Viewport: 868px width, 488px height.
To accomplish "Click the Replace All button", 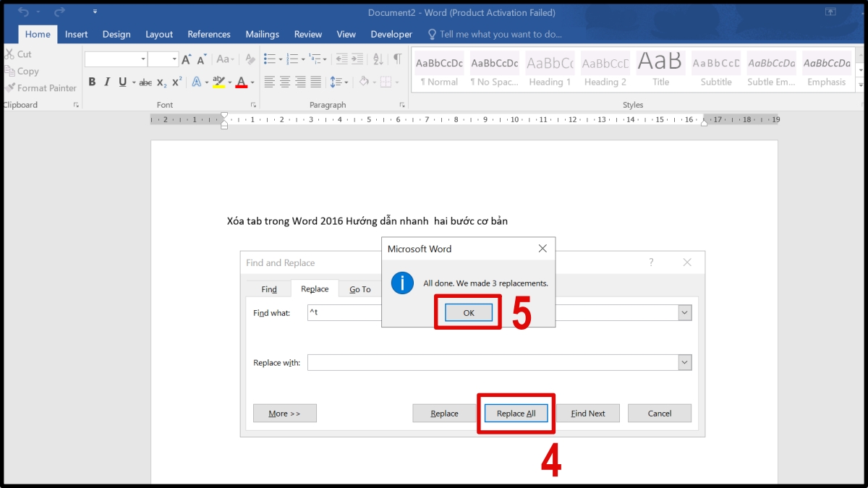I will point(516,413).
